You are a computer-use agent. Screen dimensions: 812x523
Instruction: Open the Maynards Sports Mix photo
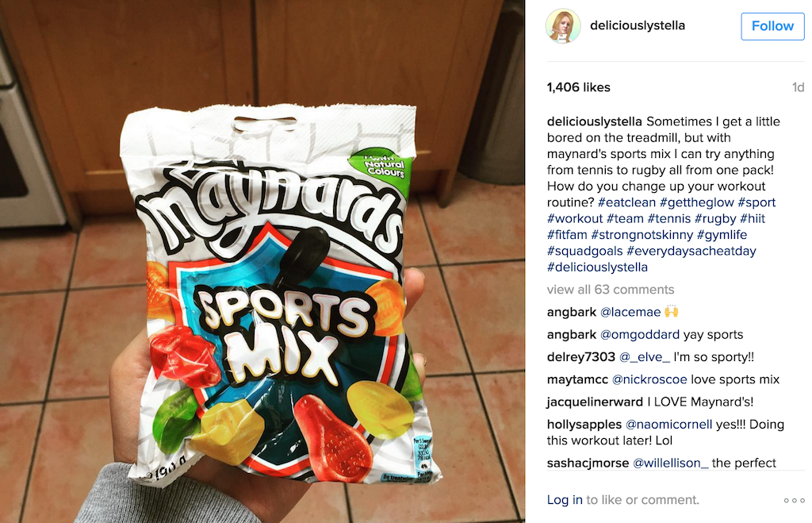(262, 261)
